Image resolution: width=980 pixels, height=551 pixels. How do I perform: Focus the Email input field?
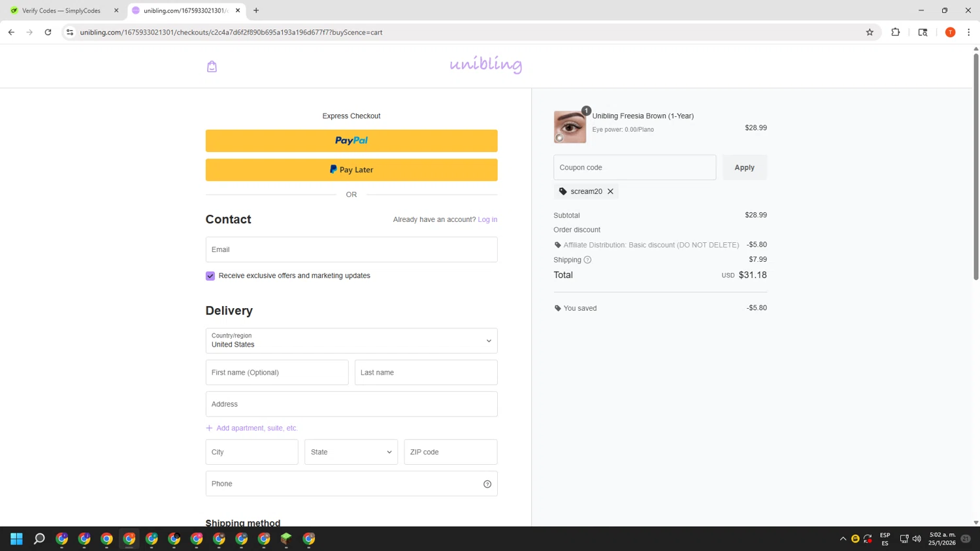click(x=351, y=249)
